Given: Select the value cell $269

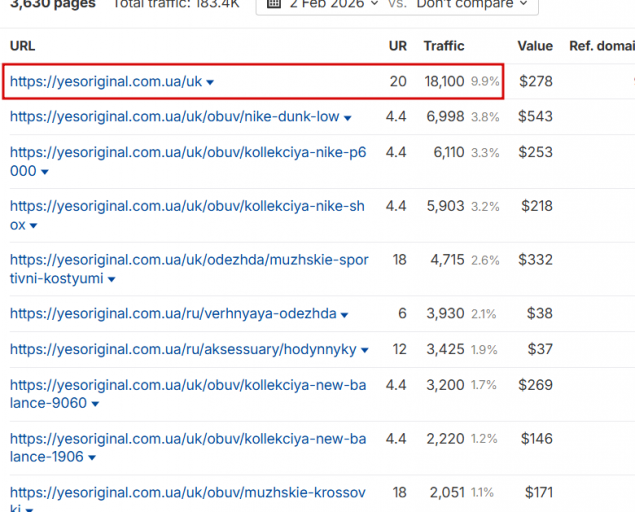Looking at the screenshot, I should point(535,385).
